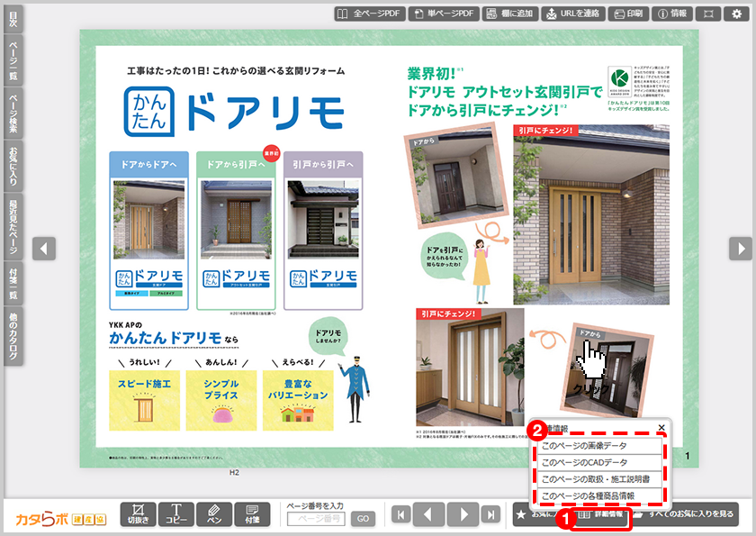This screenshot has width=756, height=536.
Task: Switch to the ページ検索 side tab
Action: (x=12, y=112)
